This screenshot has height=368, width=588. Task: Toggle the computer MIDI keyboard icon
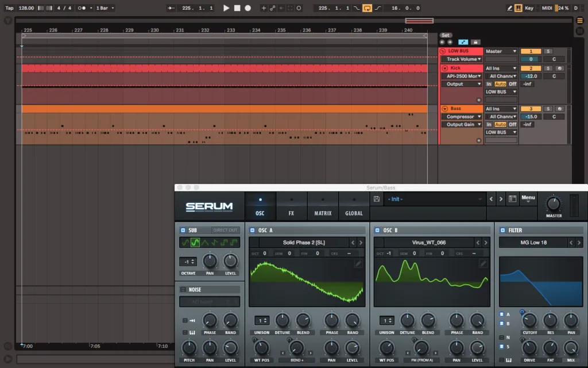[519, 8]
